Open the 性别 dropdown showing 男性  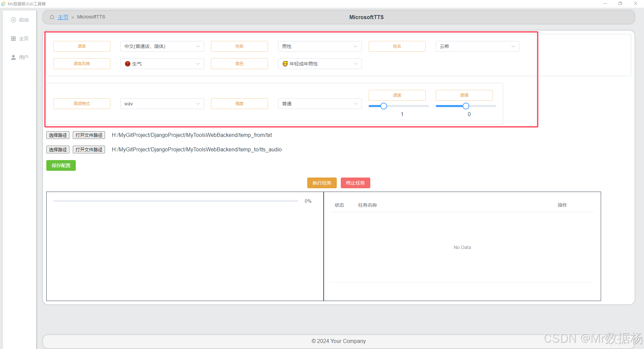pos(320,46)
